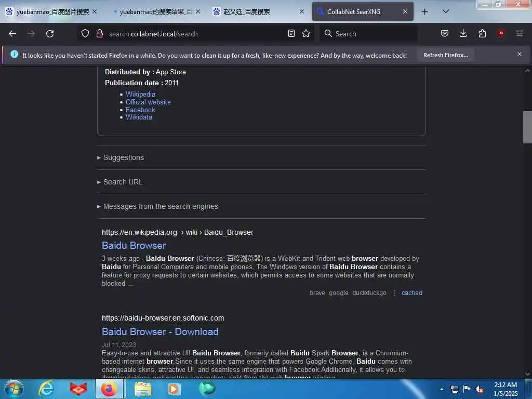The width and height of the screenshot is (532, 399).
Task: Click the muted volume tray icon
Action: pos(480,390)
